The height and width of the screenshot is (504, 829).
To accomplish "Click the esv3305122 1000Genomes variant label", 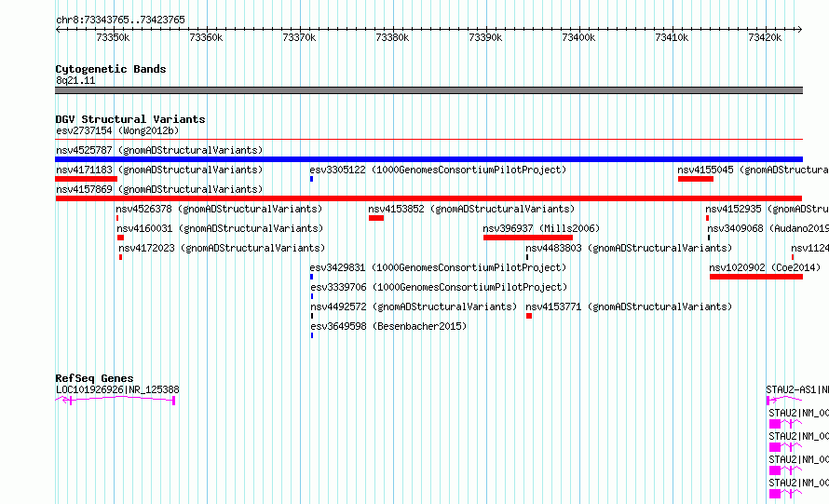I will (x=438, y=170).
